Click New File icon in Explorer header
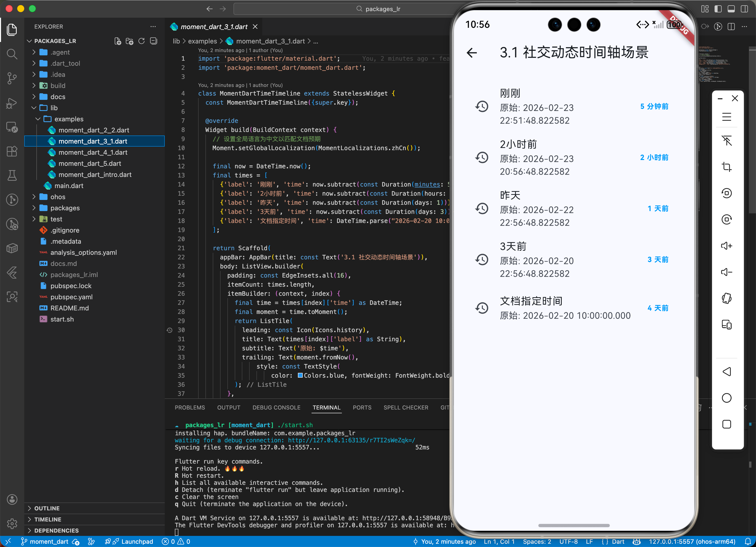Viewport: 756px width, 547px height. (x=117, y=41)
